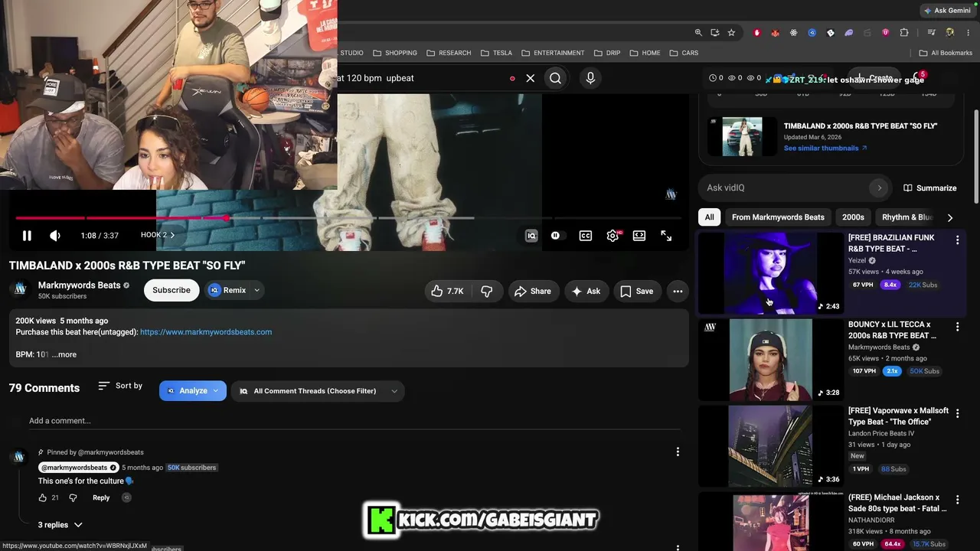Open the Chrome extensions puzzle icon
This screenshot has height=551, width=980.
tap(904, 33)
